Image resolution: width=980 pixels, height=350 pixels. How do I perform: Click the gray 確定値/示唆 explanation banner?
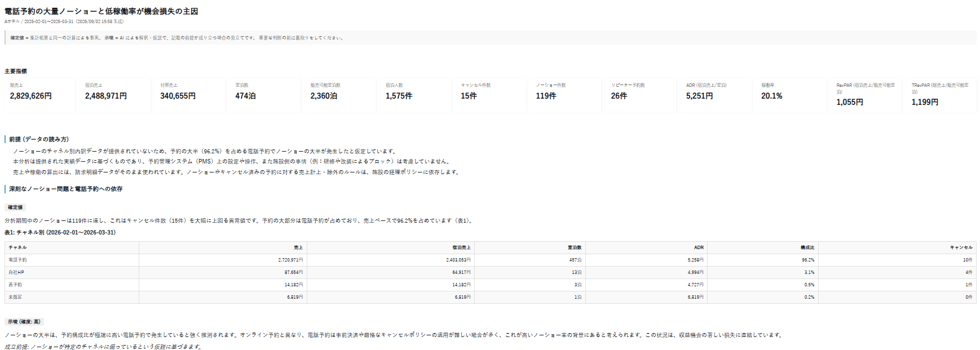(491, 38)
